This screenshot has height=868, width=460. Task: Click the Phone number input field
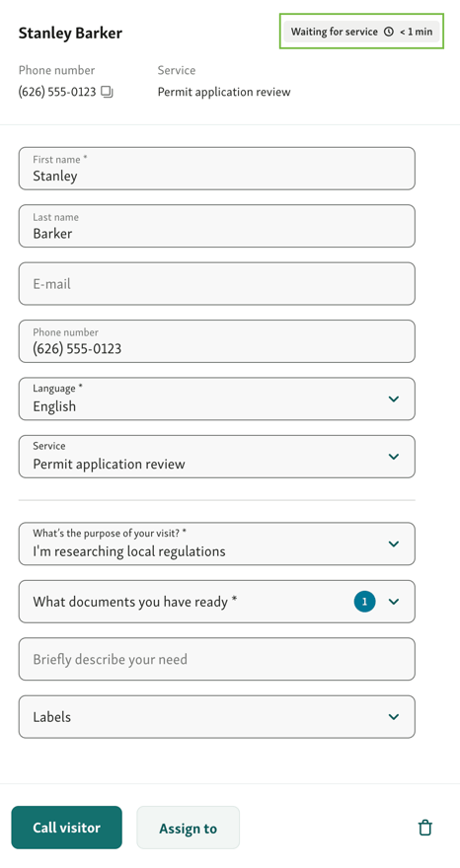click(217, 341)
